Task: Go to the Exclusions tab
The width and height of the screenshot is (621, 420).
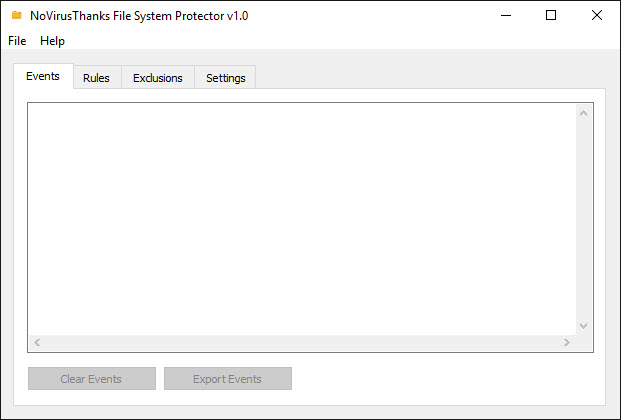Action: [x=158, y=78]
